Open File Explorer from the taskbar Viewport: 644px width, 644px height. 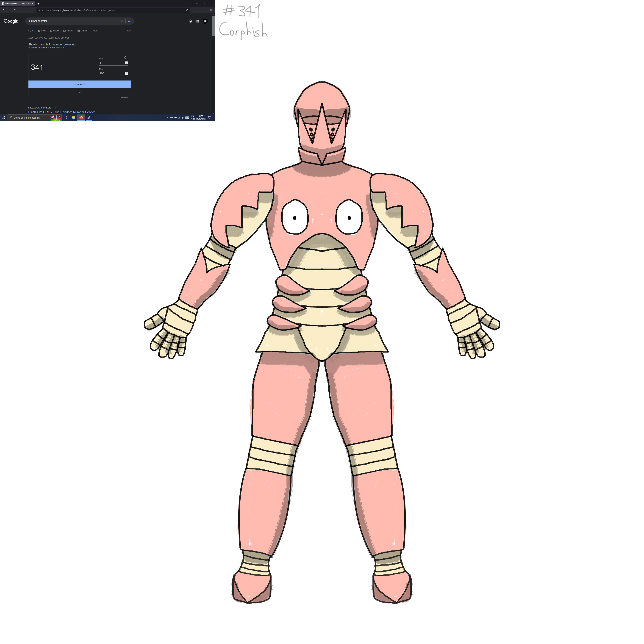pos(73,118)
